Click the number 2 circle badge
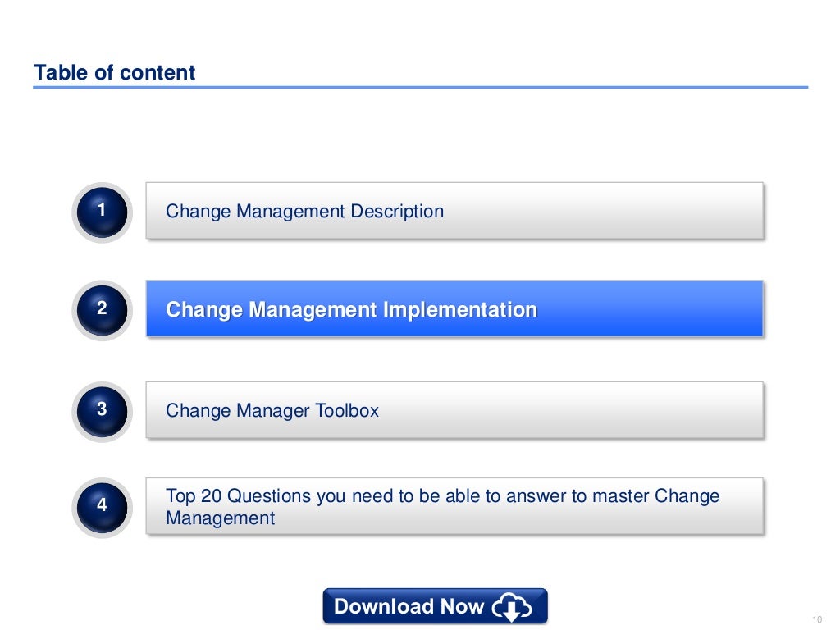The width and height of the screenshot is (840, 630). [101, 309]
